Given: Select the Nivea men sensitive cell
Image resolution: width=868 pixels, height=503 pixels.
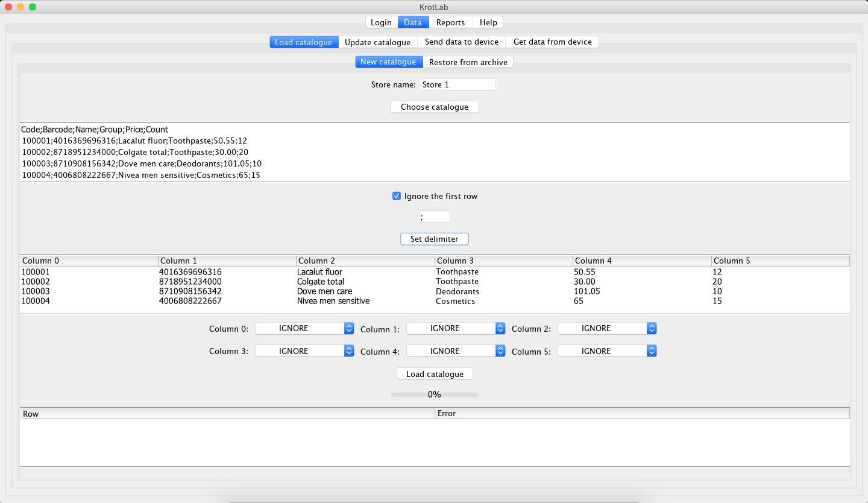Looking at the screenshot, I should (365, 301).
